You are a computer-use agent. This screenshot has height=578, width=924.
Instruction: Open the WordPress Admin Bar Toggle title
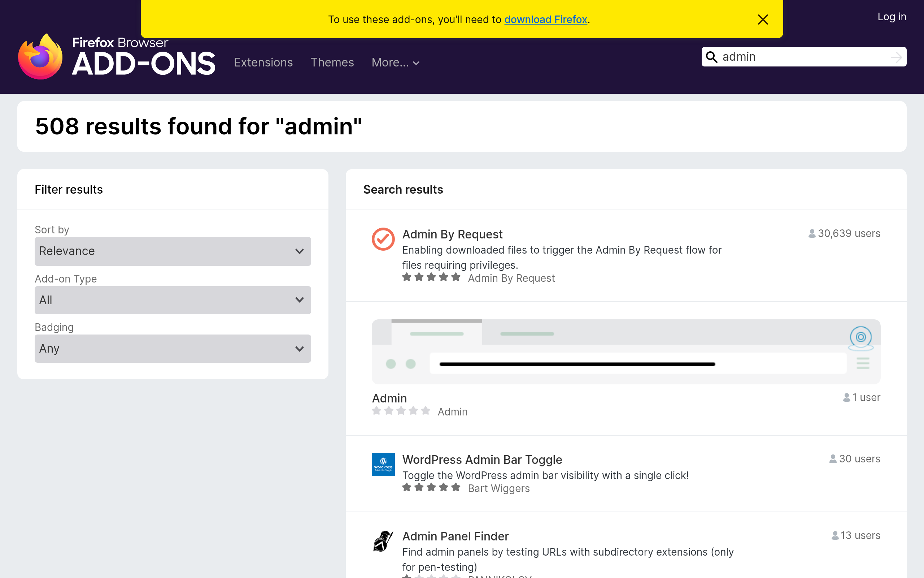pyautogui.click(x=482, y=460)
